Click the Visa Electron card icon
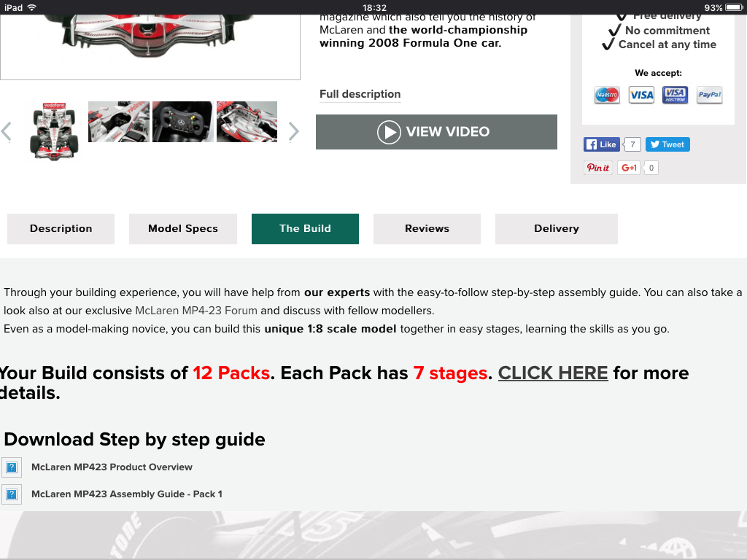 [x=675, y=95]
